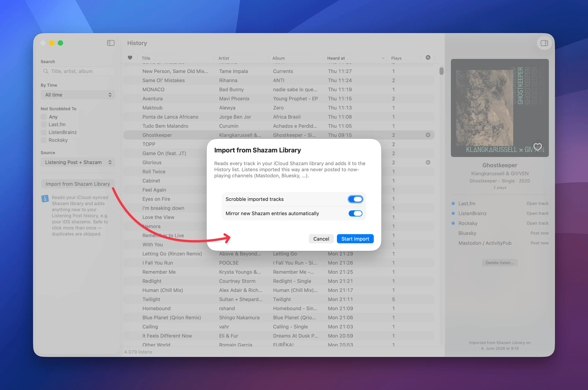Click Post now for Bluesky
This screenshot has width=588, height=390.
[540, 233]
